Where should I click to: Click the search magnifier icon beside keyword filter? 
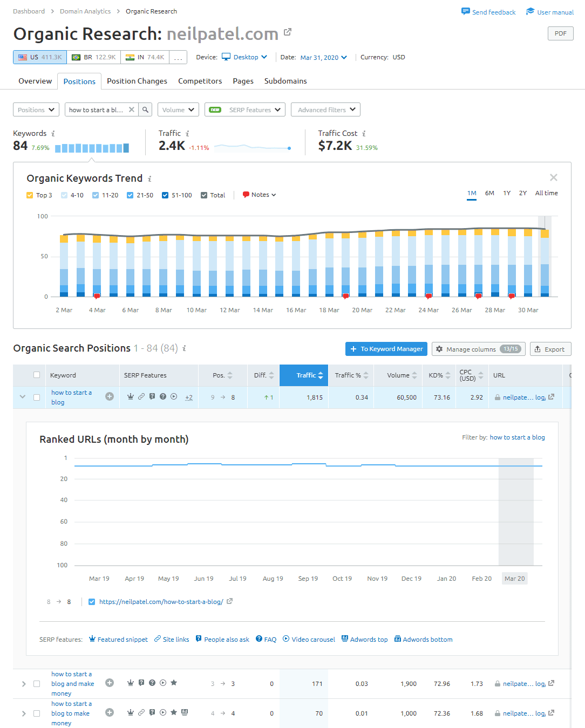pyautogui.click(x=145, y=109)
